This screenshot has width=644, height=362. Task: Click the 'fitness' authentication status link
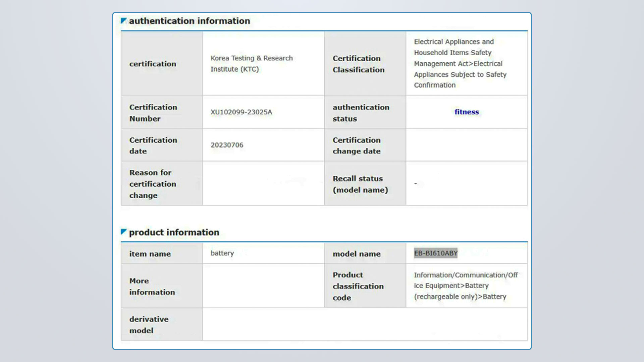[467, 112]
